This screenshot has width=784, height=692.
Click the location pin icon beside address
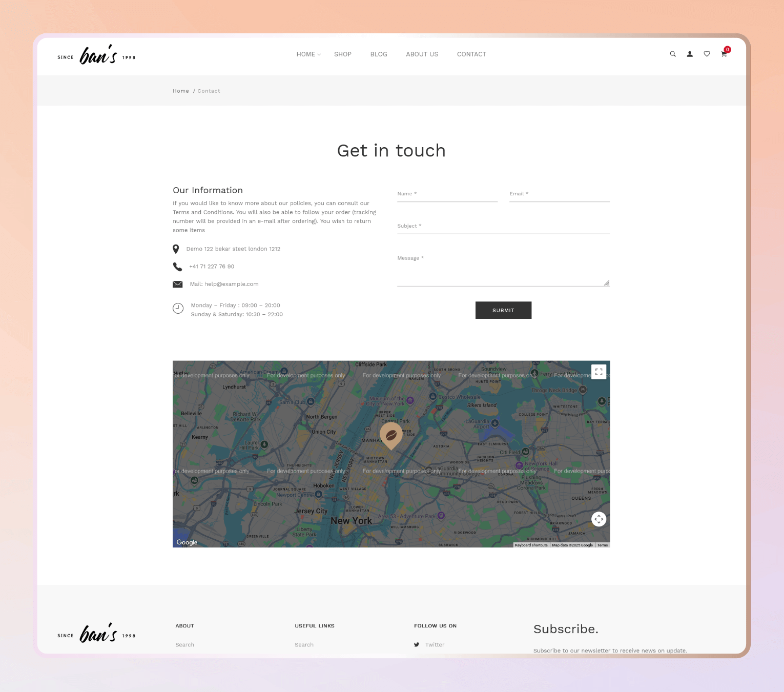176,249
